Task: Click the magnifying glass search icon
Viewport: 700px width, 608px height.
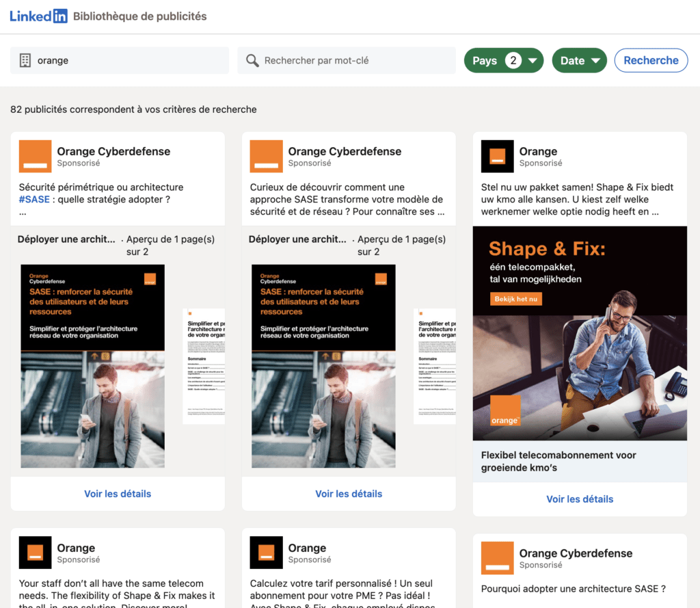Action: [x=252, y=60]
